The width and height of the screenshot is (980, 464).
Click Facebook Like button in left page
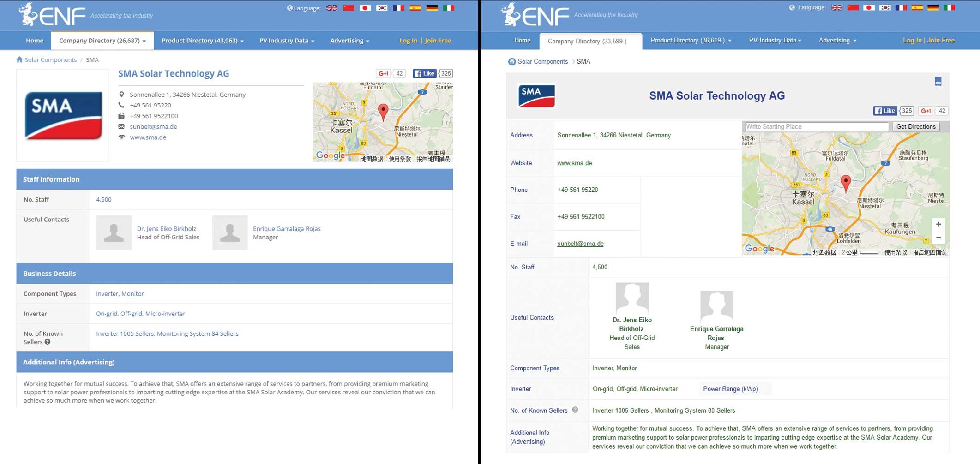click(x=424, y=73)
